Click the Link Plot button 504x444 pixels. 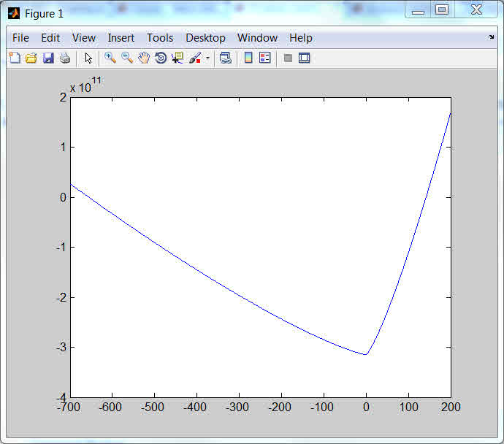click(x=226, y=58)
